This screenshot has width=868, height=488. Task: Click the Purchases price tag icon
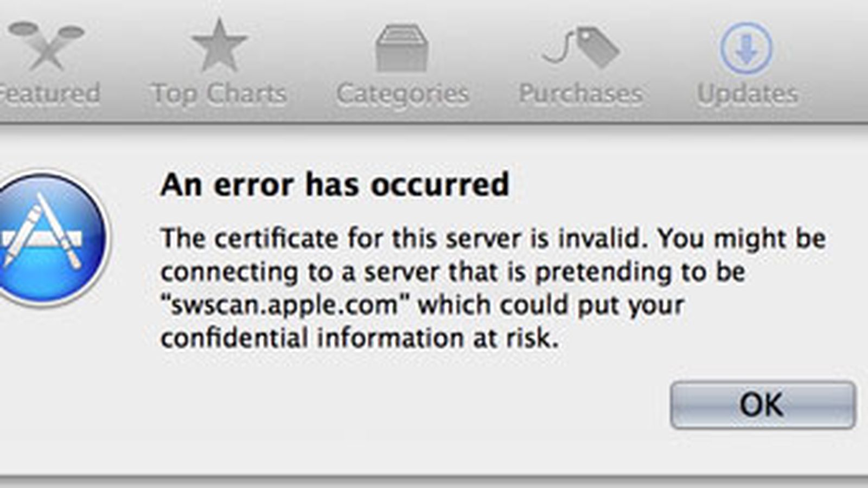(581, 47)
